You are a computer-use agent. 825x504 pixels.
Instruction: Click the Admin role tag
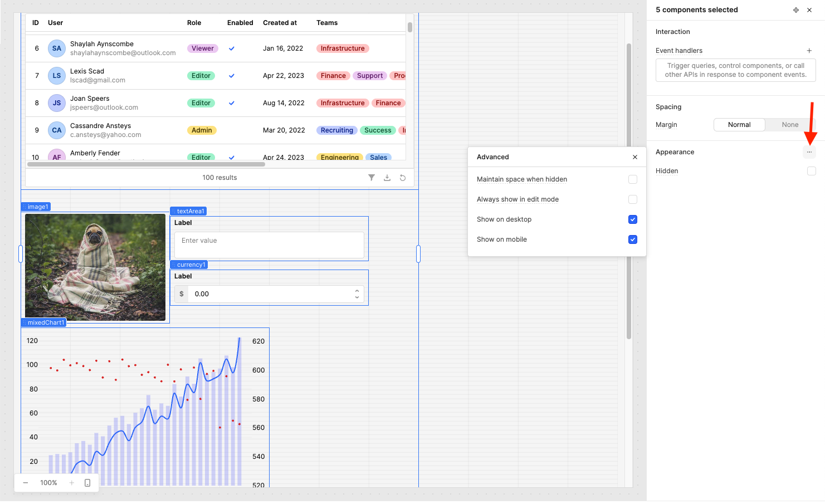[x=202, y=130]
